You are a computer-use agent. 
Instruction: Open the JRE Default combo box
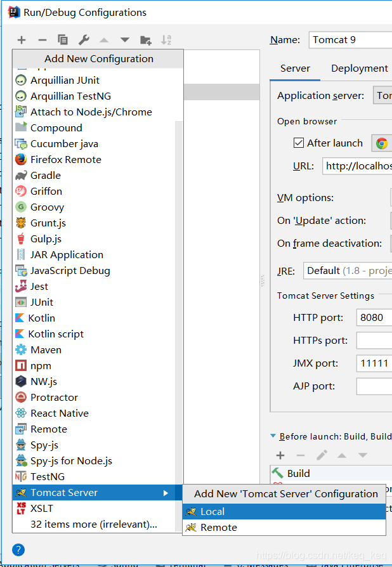[348, 271]
